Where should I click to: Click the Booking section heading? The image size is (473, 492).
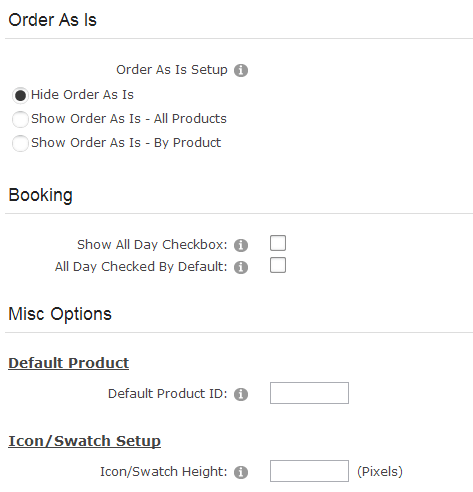pos(41,195)
